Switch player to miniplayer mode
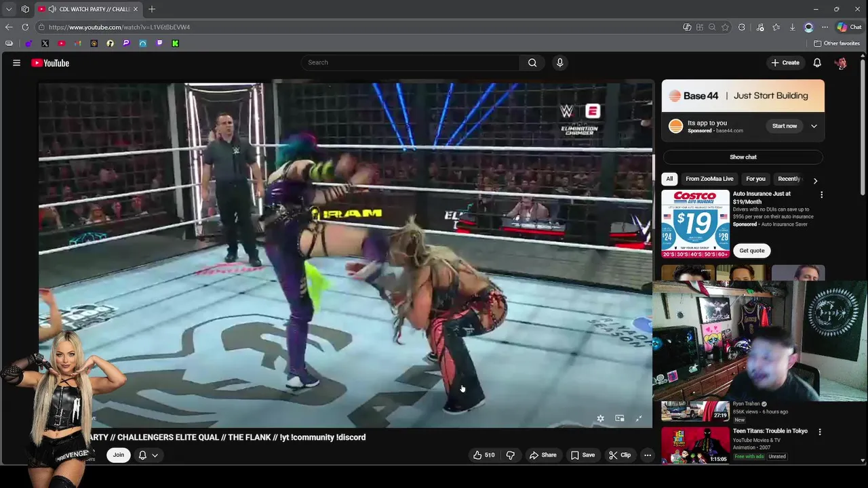 (619, 418)
